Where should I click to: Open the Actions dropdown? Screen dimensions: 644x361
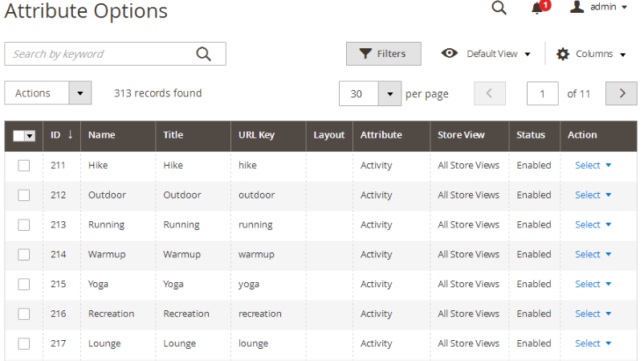point(48,93)
